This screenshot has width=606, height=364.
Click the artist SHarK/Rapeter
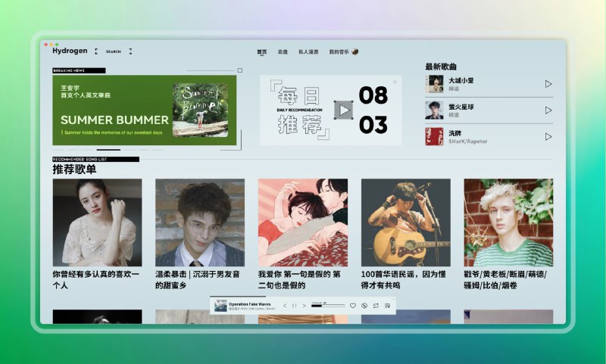pos(467,142)
